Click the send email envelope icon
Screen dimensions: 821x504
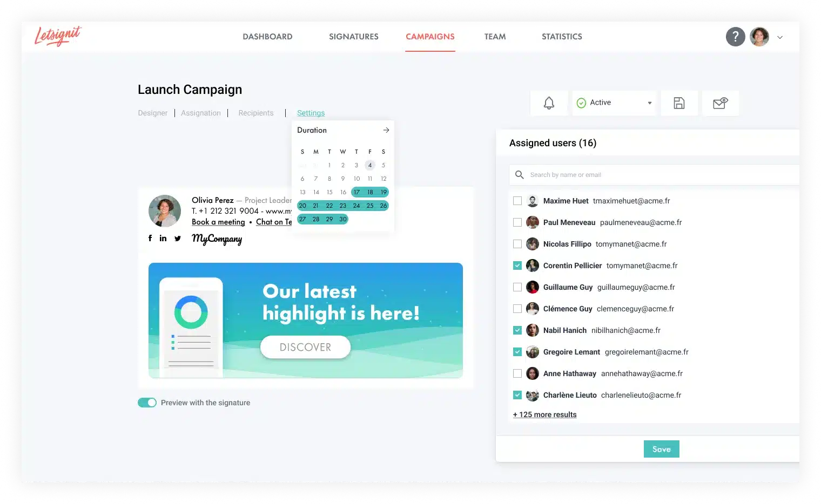click(720, 103)
